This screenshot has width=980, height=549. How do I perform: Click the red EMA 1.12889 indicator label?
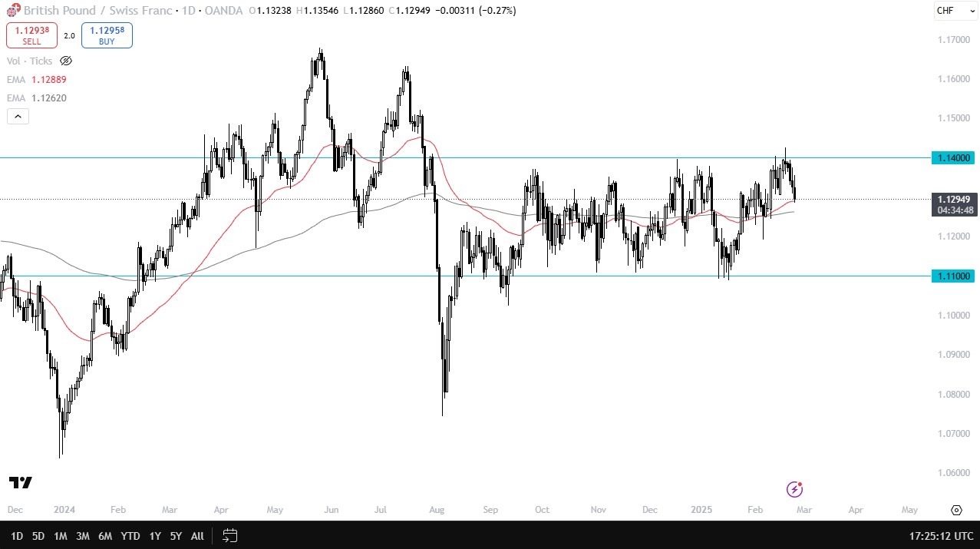tap(38, 80)
